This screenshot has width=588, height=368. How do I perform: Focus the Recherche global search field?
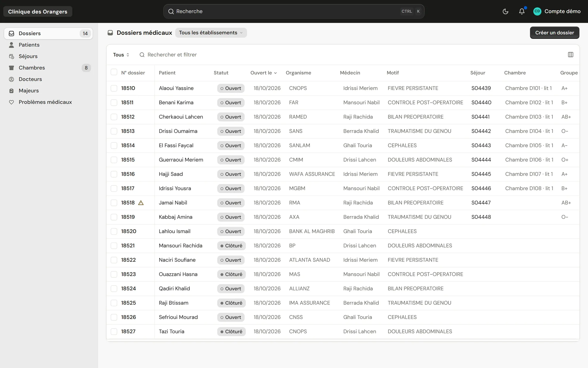coord(294,11)
